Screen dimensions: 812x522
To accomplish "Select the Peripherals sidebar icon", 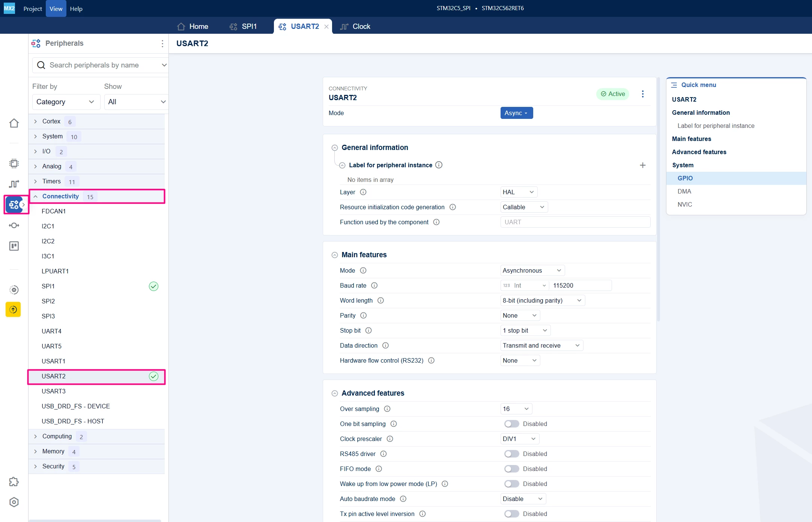I will [x=14, y=204].
